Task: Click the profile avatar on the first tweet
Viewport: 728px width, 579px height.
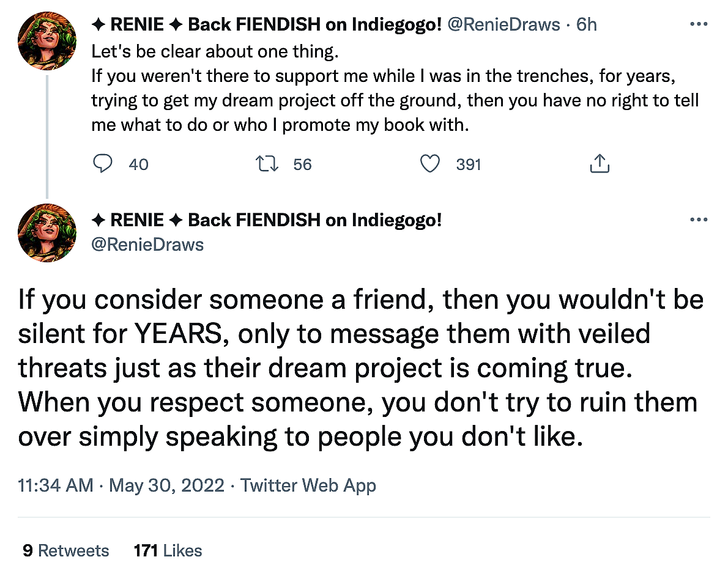Action: click(47, 40)
